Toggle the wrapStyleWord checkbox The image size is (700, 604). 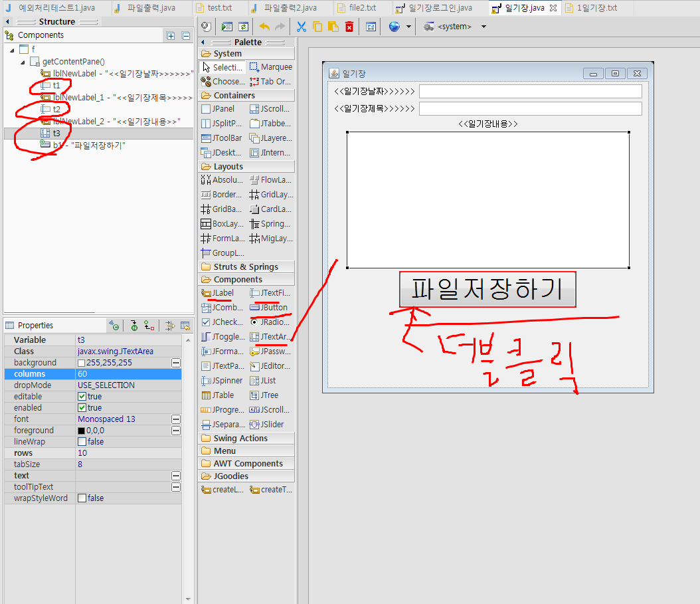(x=82, y=498)
